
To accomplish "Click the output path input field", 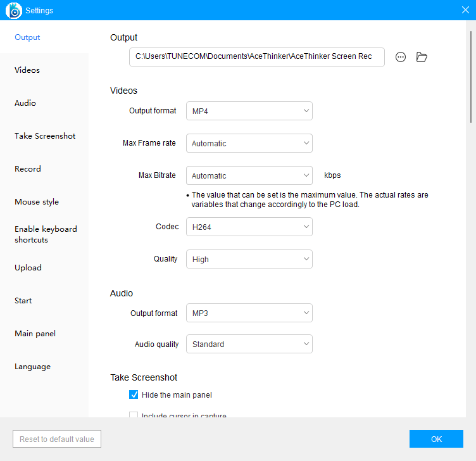I will pyautogui.click(x=257, y=57).
